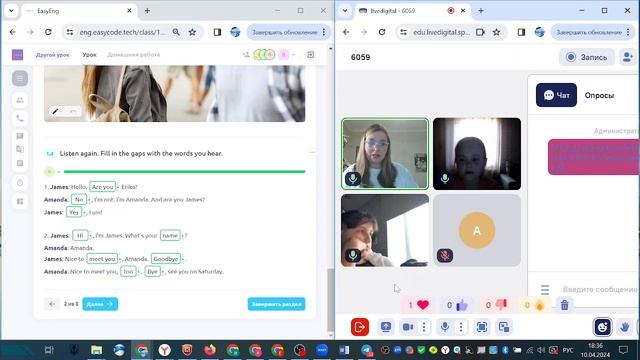Click the 'Goodbye' gap answer field

pos(166,259)
